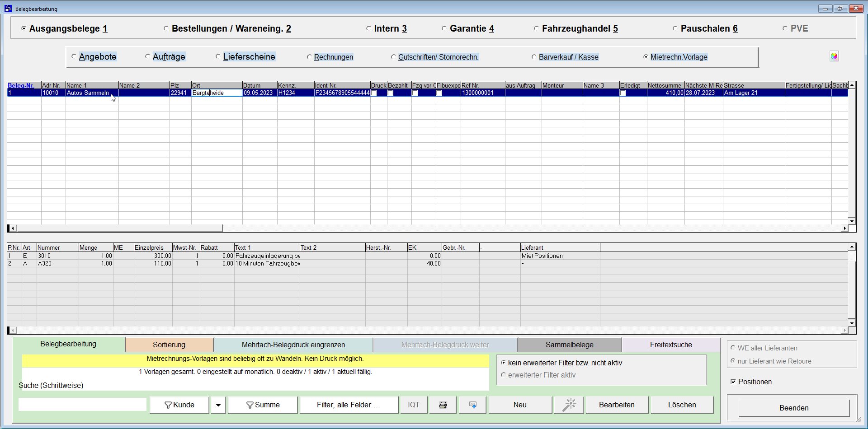
Task: Switch to Belegbearbeitung tab
Action: (x=68, y=344)
